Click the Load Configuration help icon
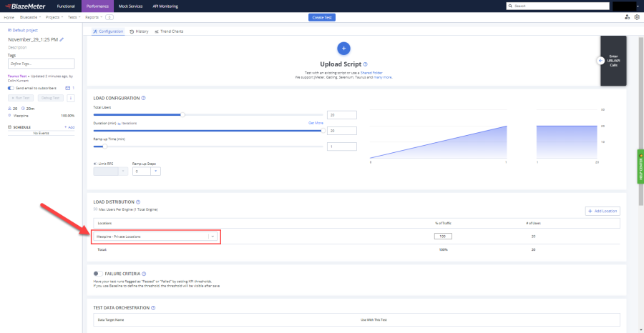The width and height of the screenshot is (644, 333). [x=144, y=98]
